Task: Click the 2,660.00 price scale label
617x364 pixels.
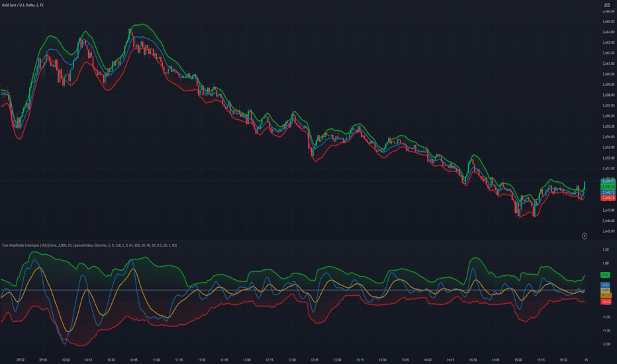Action: (x=608, y=74)
